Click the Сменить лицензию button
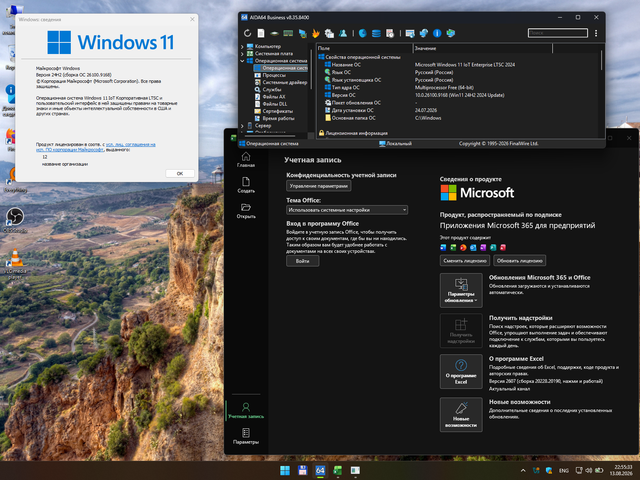Screen dimensions: 640x480 pyautogui.click(x=465, y=260)
